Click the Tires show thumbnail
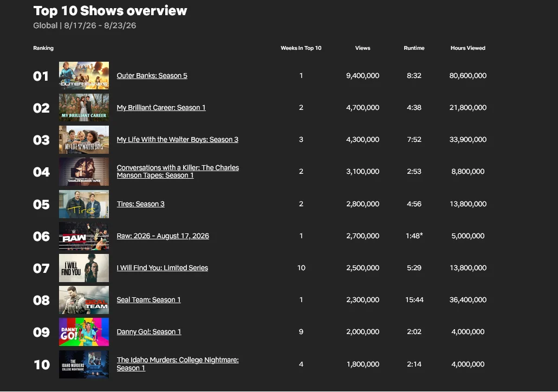Image resolution: width=558 pixels, height=392 pixels. pos(84,204)
